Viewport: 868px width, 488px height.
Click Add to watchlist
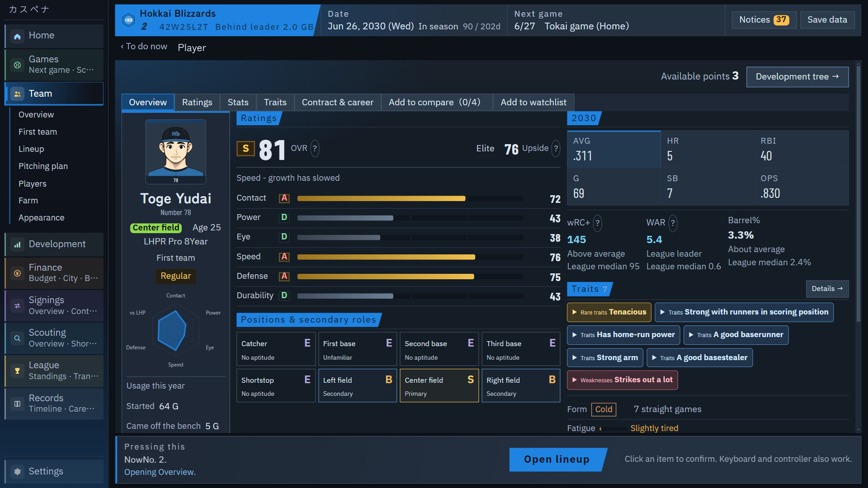tap(533, 103)
